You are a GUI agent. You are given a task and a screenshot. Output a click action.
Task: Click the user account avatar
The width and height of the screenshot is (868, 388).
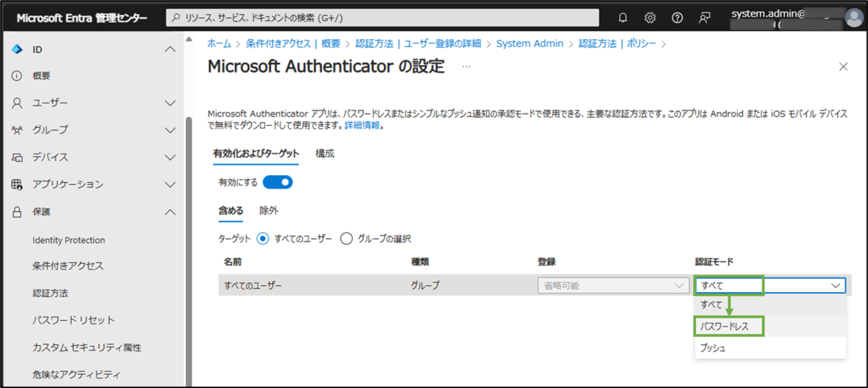coord(854,18)
